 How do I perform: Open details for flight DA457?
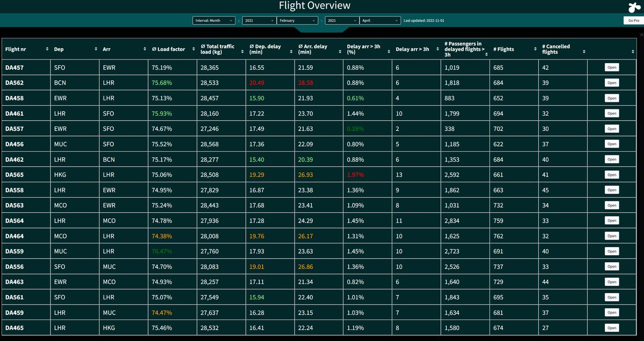[611, 67]
